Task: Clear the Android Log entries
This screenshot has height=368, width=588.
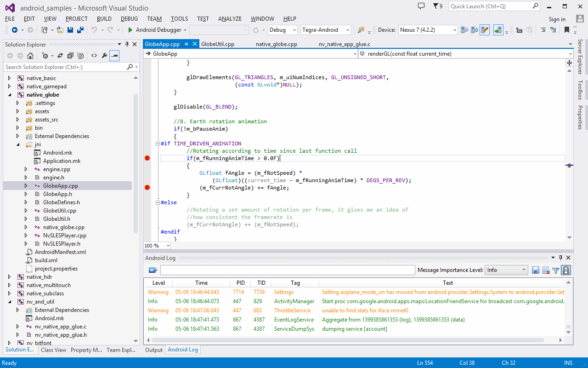Action: point(546,270)
